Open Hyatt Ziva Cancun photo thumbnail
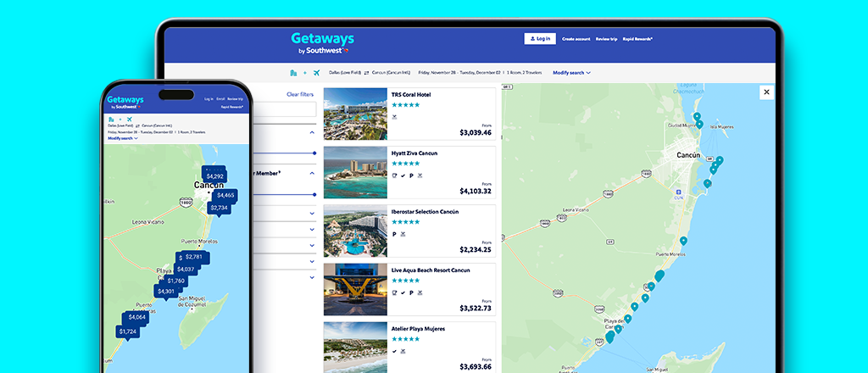868x373 pixels. coord(355,173)
